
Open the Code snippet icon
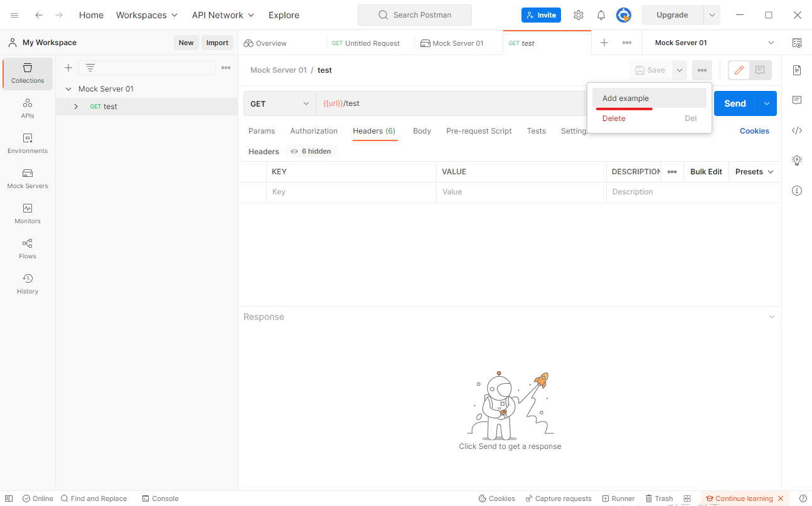797,130
